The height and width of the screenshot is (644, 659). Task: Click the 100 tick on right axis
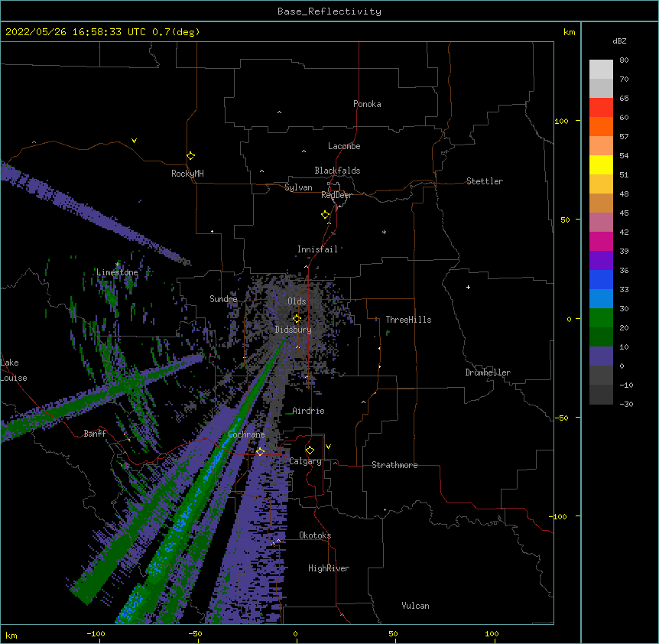pos(561,121)
